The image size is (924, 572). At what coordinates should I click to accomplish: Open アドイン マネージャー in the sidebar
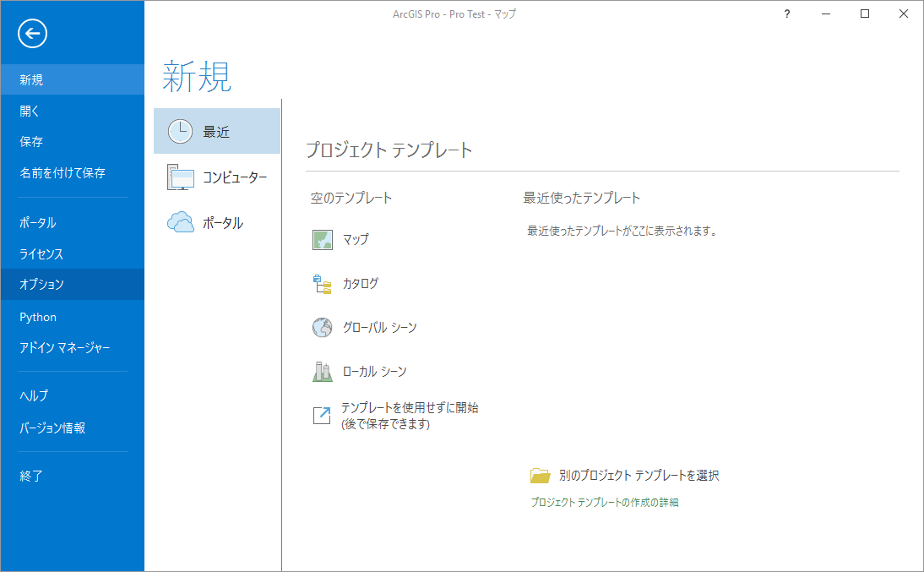73,348
